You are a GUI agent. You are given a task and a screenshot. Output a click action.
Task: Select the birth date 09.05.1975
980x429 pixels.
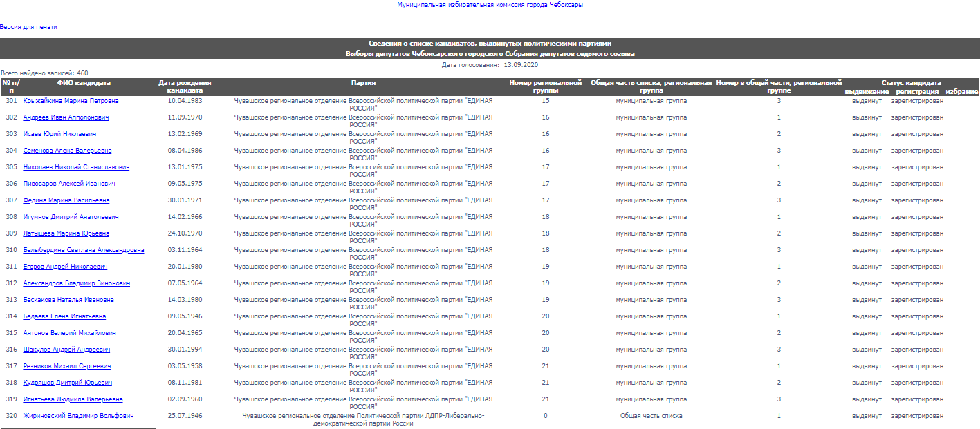tap(185, 184)
